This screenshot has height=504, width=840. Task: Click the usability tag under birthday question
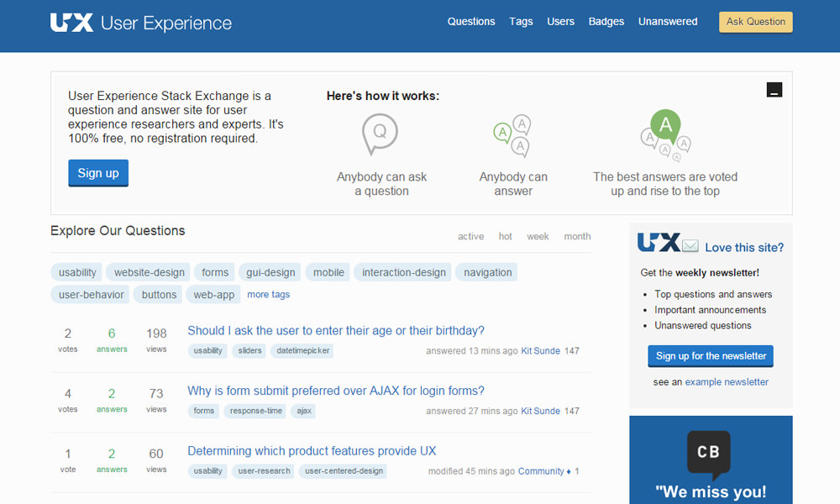(x=207, y=350)
